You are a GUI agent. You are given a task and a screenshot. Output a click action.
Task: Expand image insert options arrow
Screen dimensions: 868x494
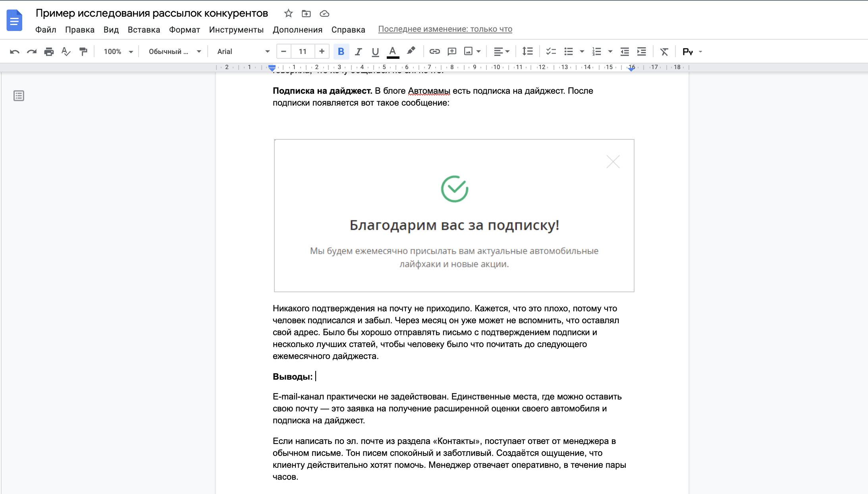pos(478,52)
